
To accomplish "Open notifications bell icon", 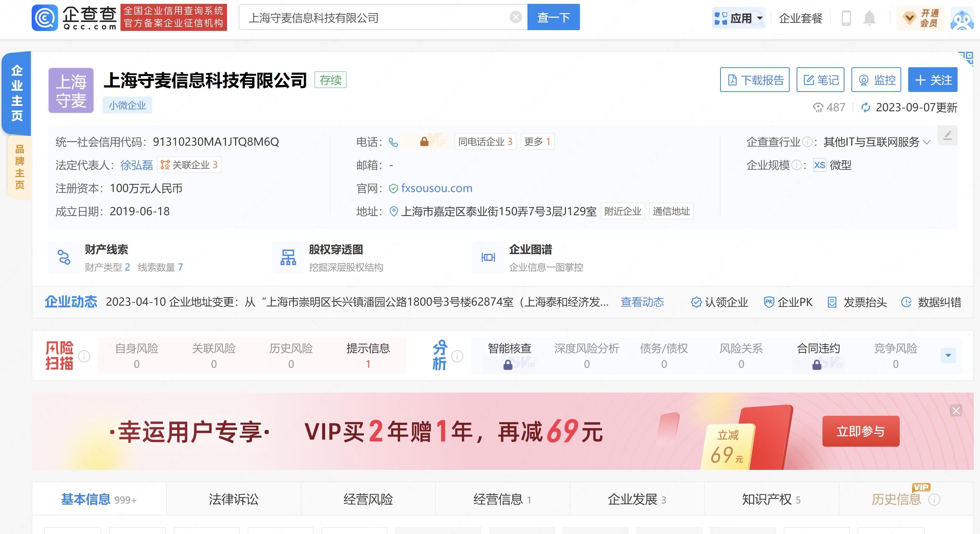I will pyautogui.click(x=869, y=18).
